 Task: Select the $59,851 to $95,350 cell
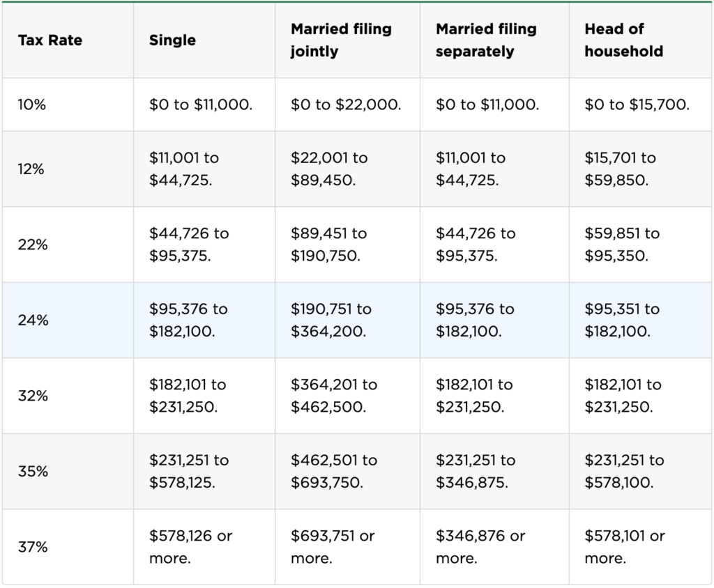point(622,245)
